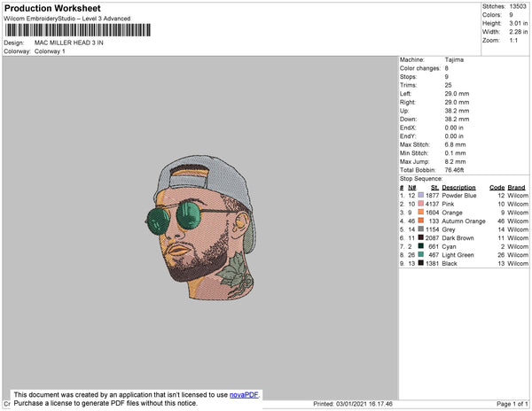Click the 'Brand' column header
The width and height of the screenshot is (532, 411).
(516, 188)
